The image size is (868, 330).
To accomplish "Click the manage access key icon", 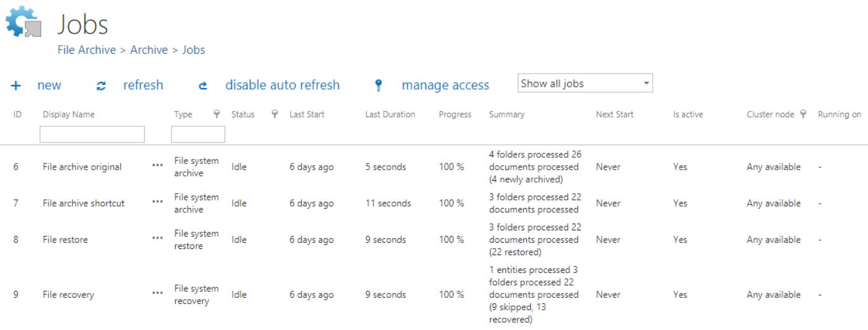I will [379, 85].
